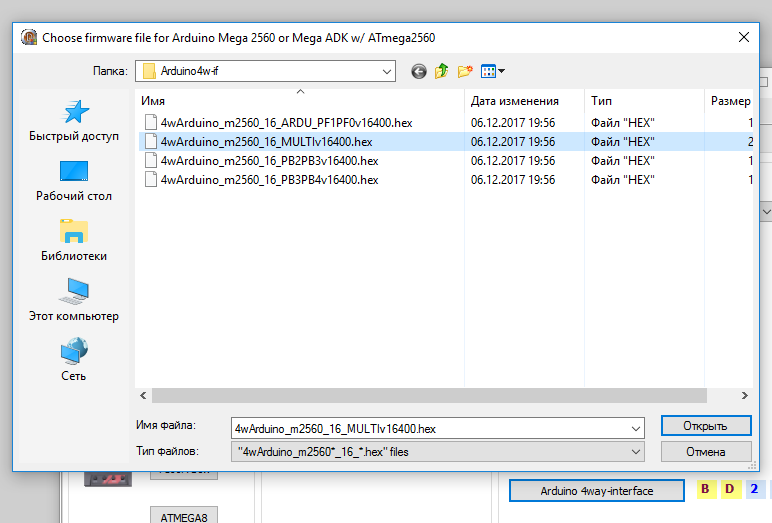Go up one folder level
The image size is (772, 523).
[441, 71]
